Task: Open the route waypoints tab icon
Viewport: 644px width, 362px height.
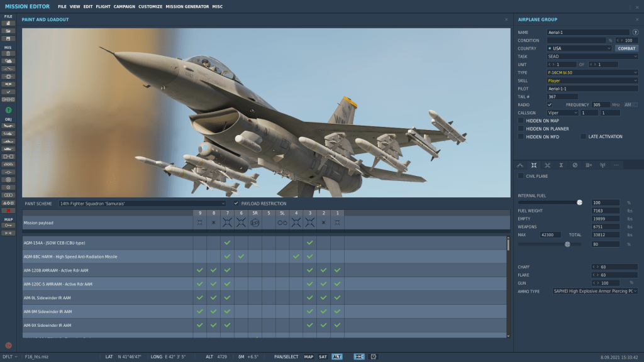Action: click(520, 165)
